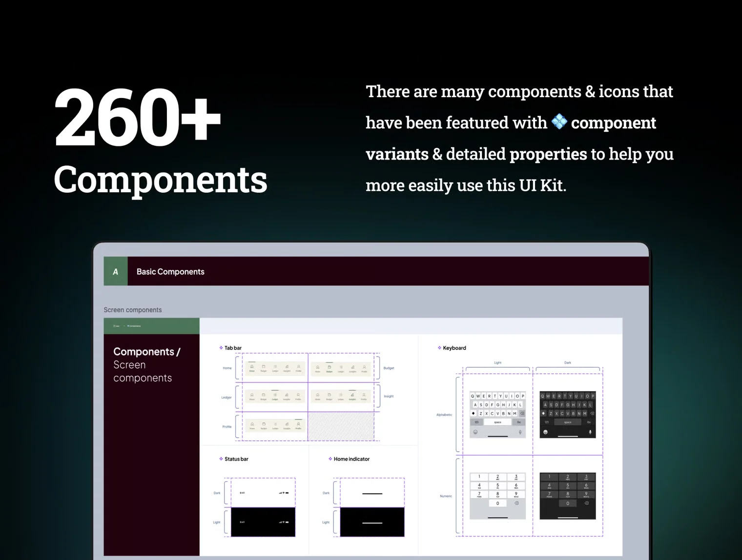Click the Budget icon in the Budget tab bar variant
Viewport: 742px width, 560px height.
[329, 367]
